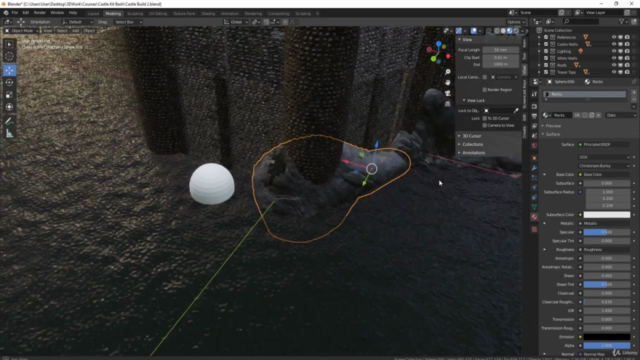Click the viewport pan hand icon
Screen dimensions: 640x360
(x=448, y=82)
